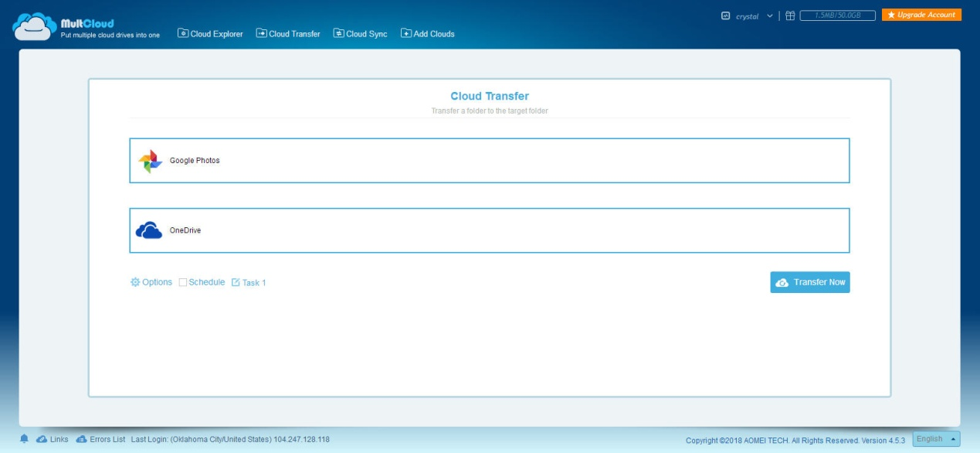
Task: Expand the crystal account dropdown
Action: 769,16
